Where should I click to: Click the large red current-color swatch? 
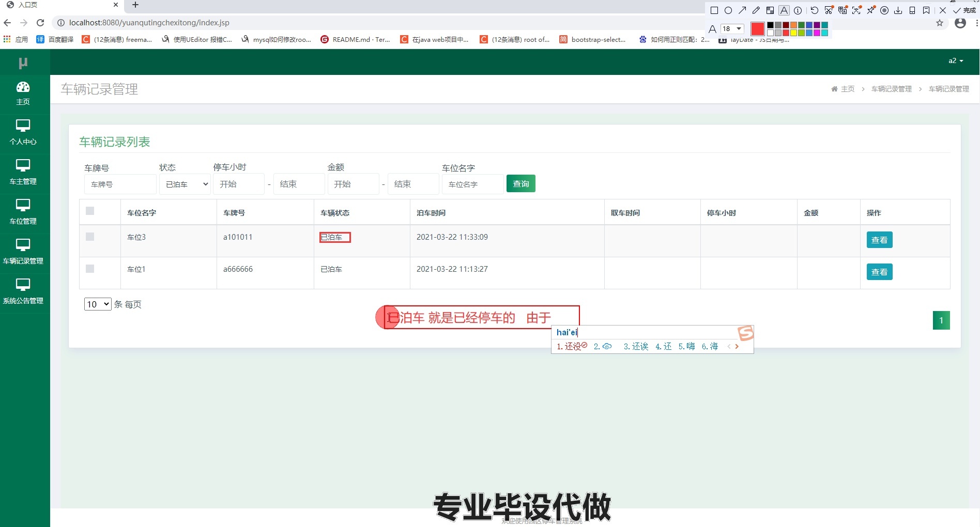point(758,29)
